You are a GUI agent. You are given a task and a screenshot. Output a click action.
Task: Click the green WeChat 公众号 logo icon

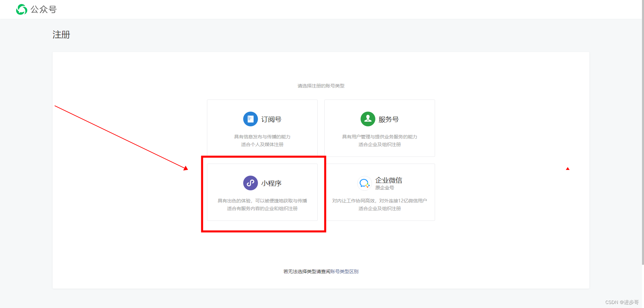click(22, 9)
